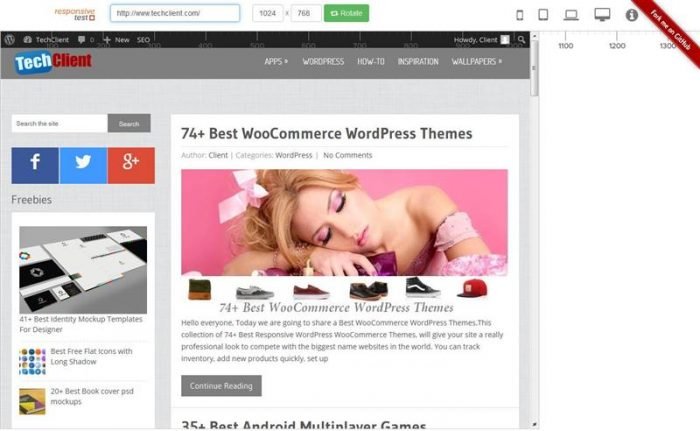Open the author Client link
Screen dimensions: 700x431
pos(218,155)
